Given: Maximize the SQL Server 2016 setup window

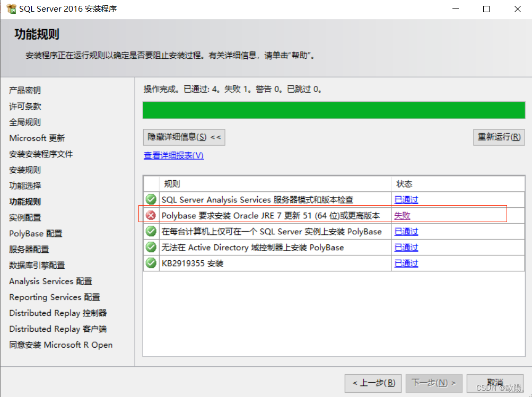Looking at the screenshot, I should 486,9.
